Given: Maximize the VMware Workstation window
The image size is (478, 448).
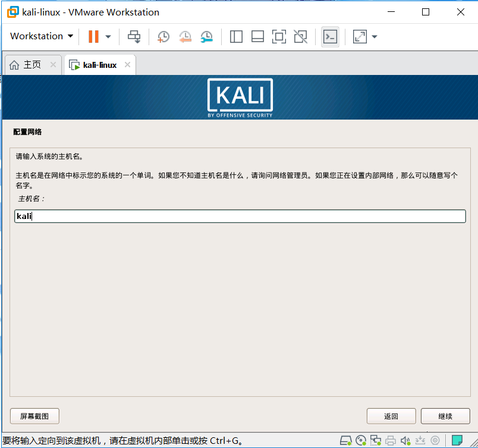Looking at the screenshot, I should click(x=426, y=12).
